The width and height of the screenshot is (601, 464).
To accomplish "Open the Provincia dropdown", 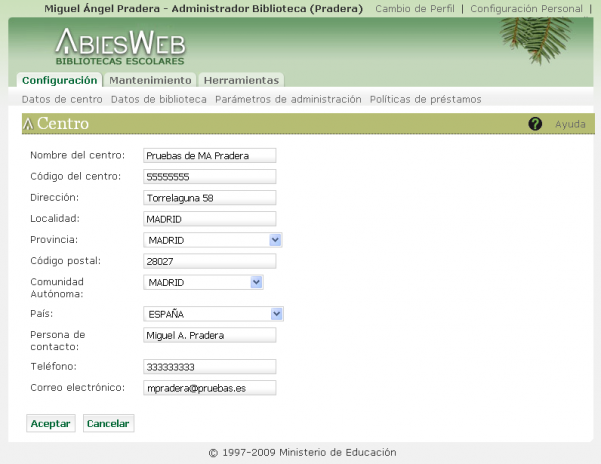I will click(x=276, y=240).
